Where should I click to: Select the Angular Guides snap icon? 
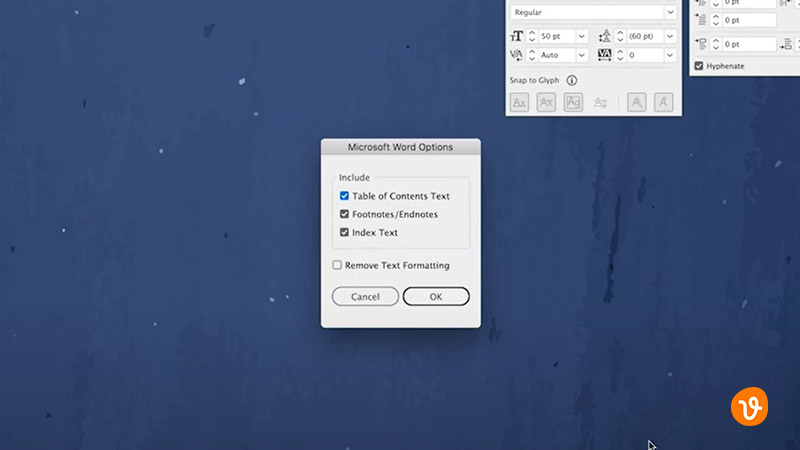click(x=637, y=103)
